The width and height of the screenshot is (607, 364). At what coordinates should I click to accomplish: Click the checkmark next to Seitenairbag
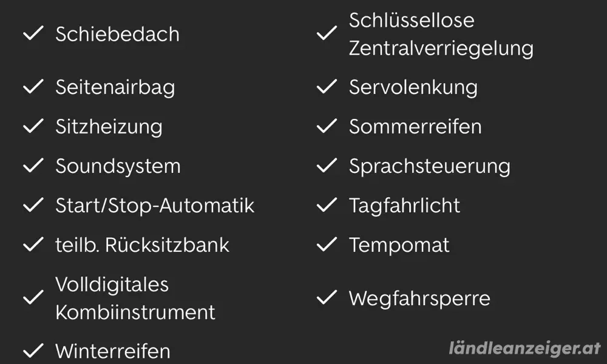(x=33, y=87)
